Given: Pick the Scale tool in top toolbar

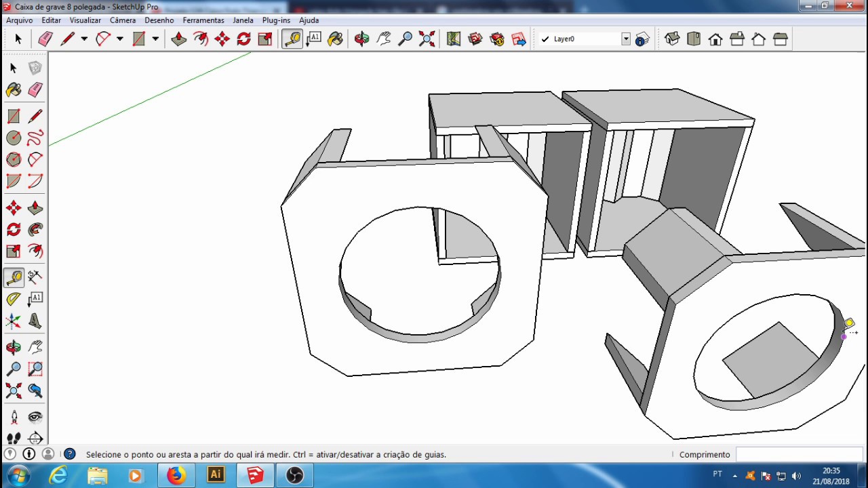Looking at the screenshot, I should [x=266, y=39].
